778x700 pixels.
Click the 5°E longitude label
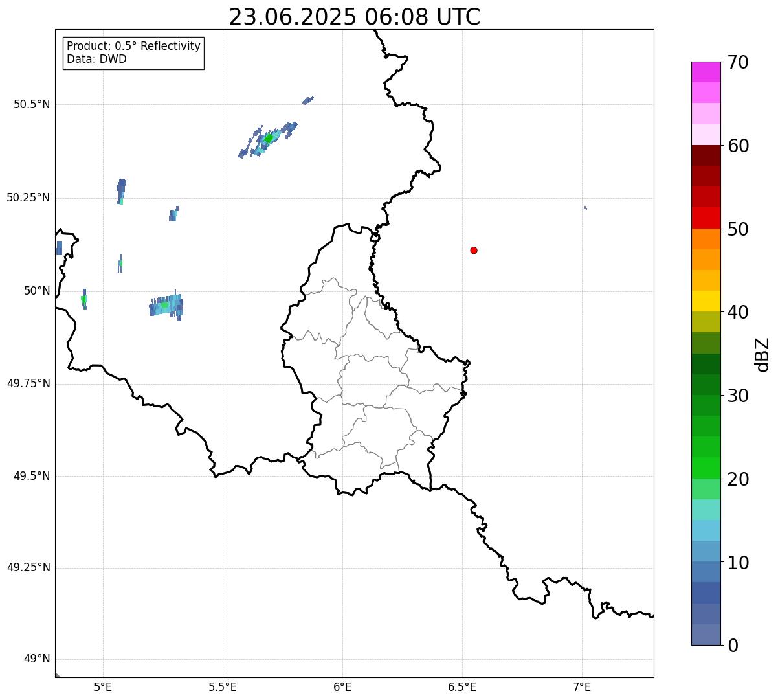pos(103,686)
